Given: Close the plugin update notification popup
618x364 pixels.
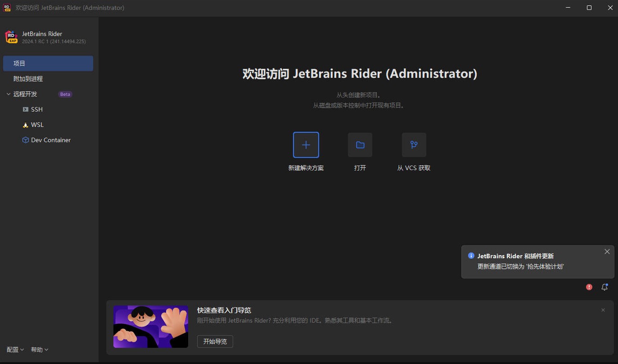Looking at the screenshot, I should [x=607, y=252].
